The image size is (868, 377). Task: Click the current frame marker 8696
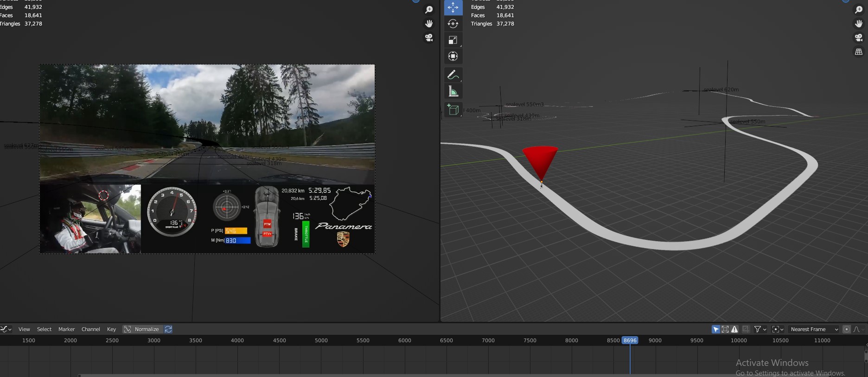click(630, 340)
